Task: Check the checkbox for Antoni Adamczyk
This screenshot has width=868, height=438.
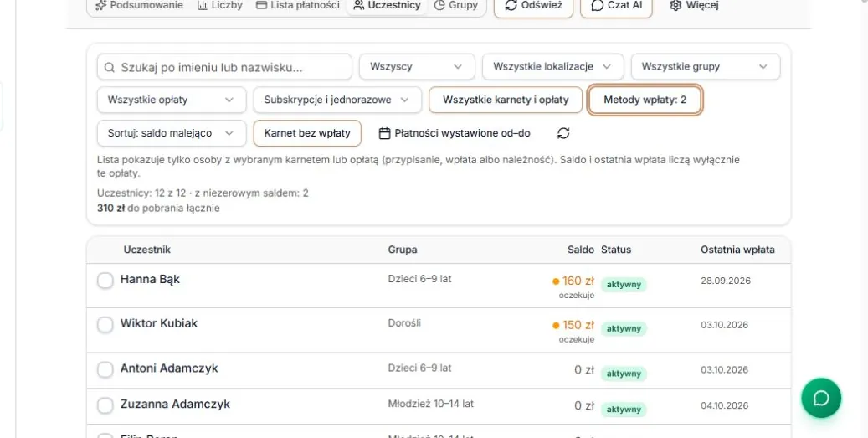Action: click(105, 369)
